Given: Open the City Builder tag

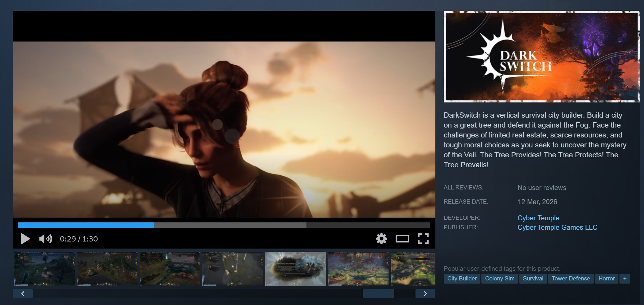Looking at the screenshot, I should [462, 278].
